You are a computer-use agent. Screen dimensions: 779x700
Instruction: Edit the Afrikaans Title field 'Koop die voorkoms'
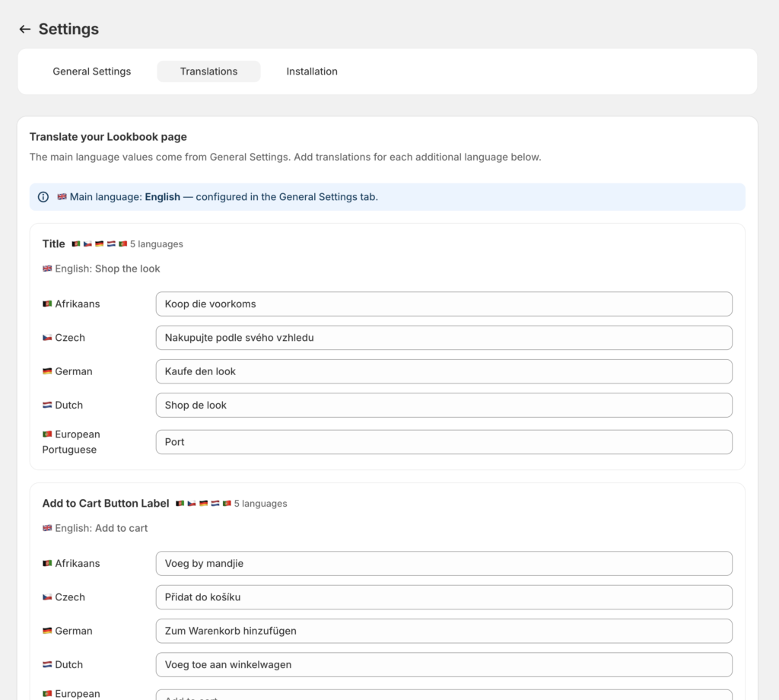click(444, 304)
